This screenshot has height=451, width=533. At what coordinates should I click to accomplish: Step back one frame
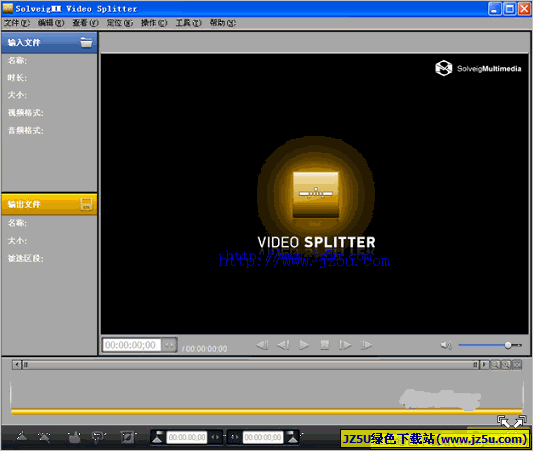[283, 345]
